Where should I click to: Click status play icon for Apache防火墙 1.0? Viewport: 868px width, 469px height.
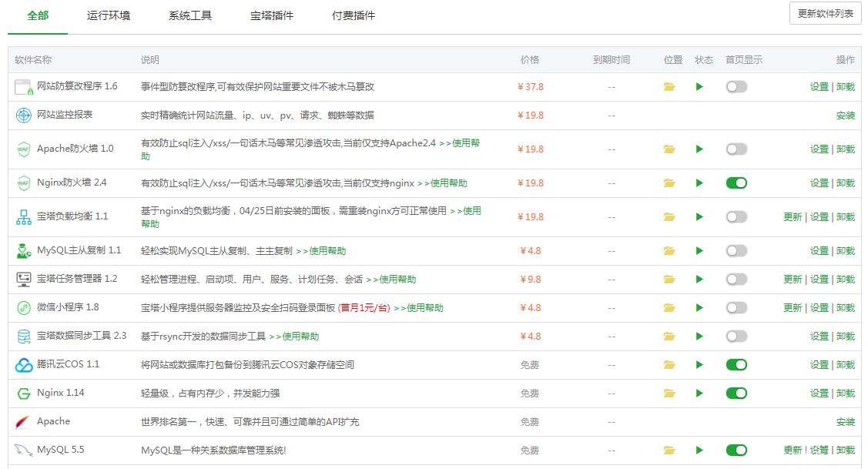pyautogui.click(x=699, y=149)
